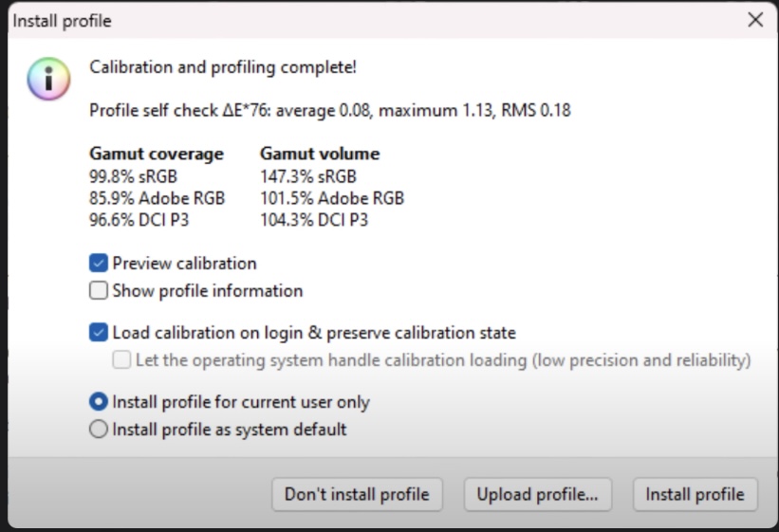Enable Show profile information
779x532 pixels.
(x=99, y=291)
